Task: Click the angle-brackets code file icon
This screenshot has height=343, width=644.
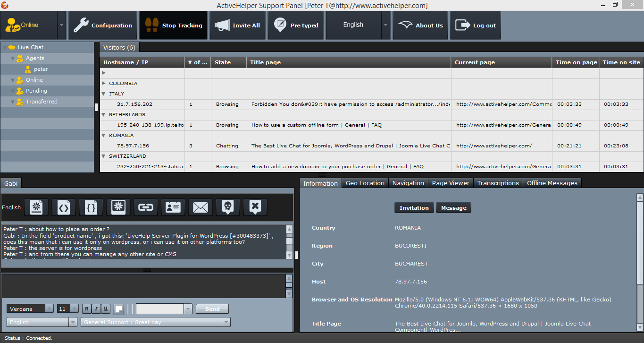Action: tap(64, 207)
